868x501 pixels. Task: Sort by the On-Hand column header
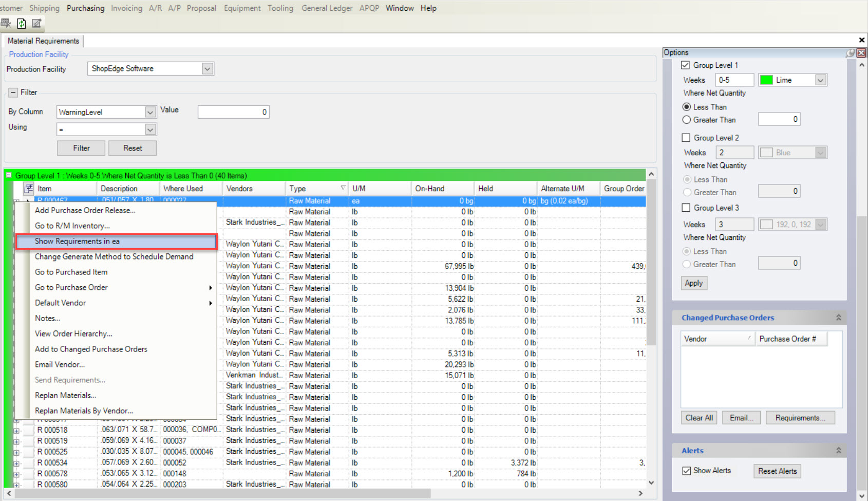442,189
